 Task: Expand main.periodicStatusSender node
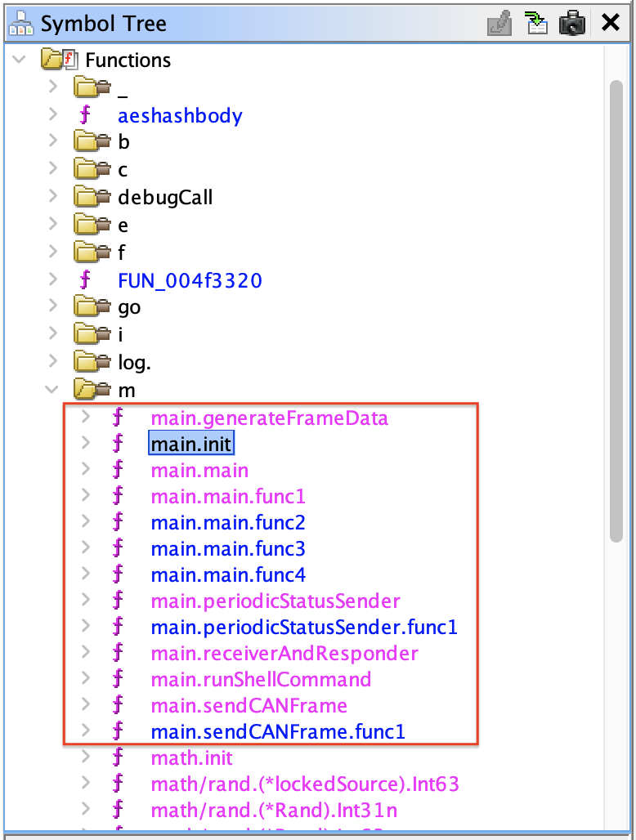click(x=86, y=600)
